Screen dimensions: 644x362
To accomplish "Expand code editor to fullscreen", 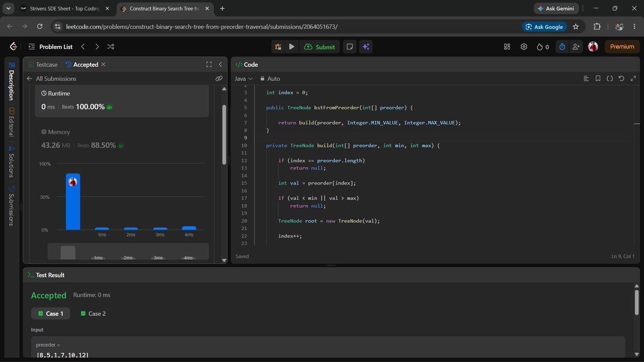I will click(633, 78).
